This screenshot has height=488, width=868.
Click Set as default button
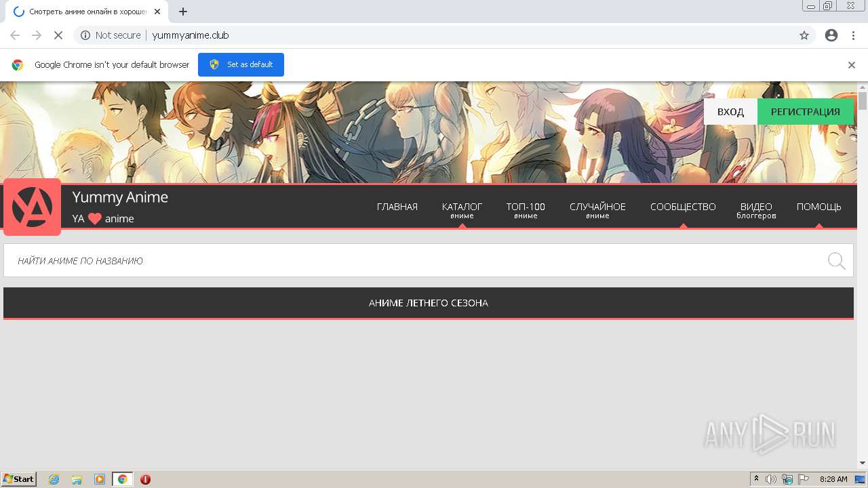pyautogui.click(x=241, y=64)
